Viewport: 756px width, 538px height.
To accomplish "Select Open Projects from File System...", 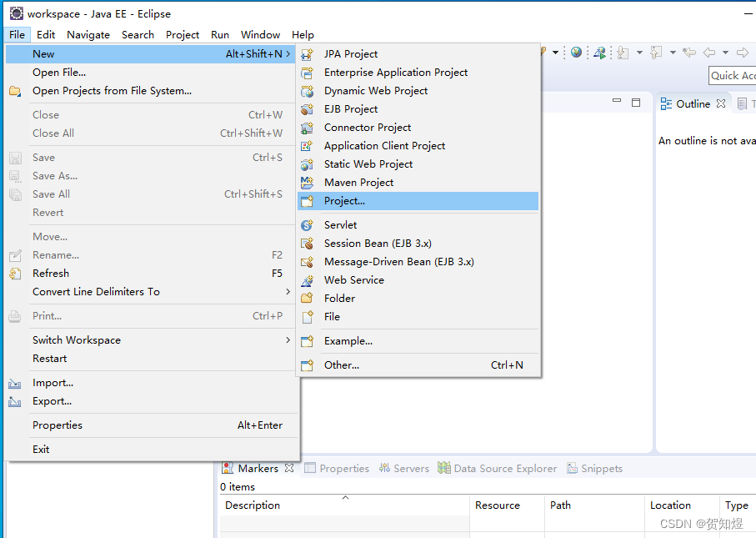I will [x=150, y=91].
